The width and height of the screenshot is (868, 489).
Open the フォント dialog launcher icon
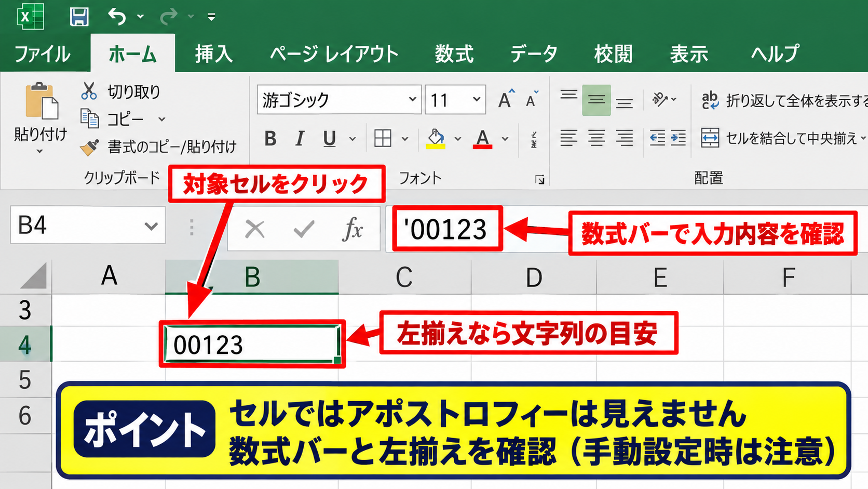(x=540, y=180)
